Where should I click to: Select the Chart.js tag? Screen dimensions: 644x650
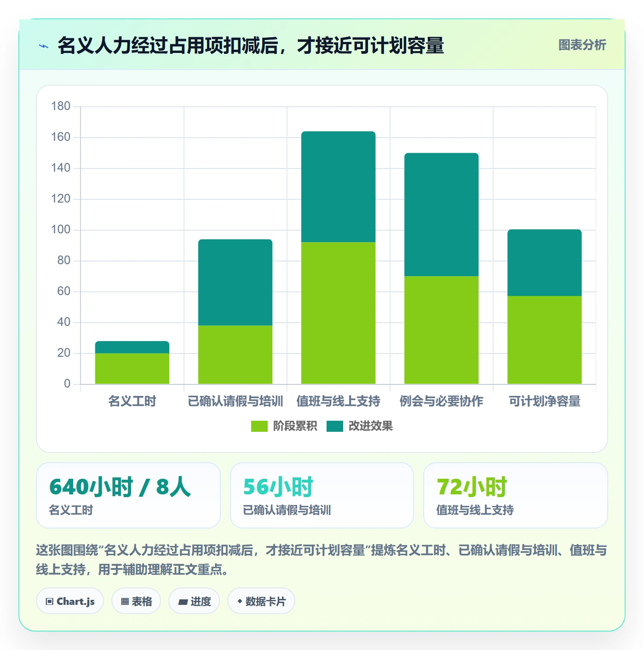point(70,601)
